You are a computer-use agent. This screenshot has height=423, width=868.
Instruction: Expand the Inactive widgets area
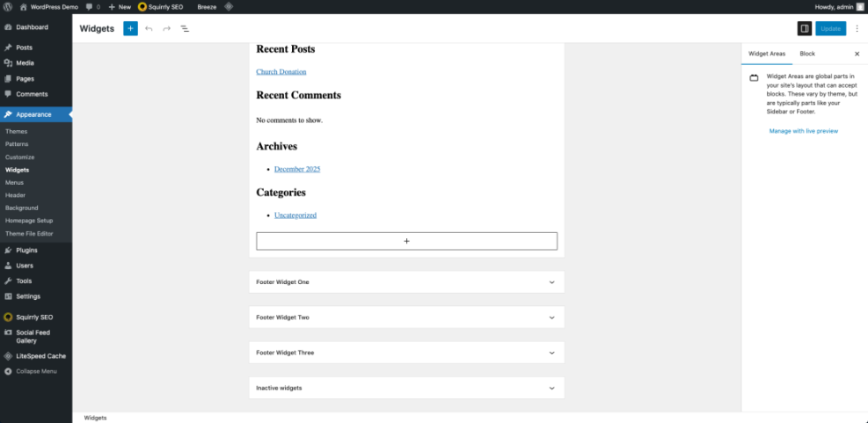point(407,388)
